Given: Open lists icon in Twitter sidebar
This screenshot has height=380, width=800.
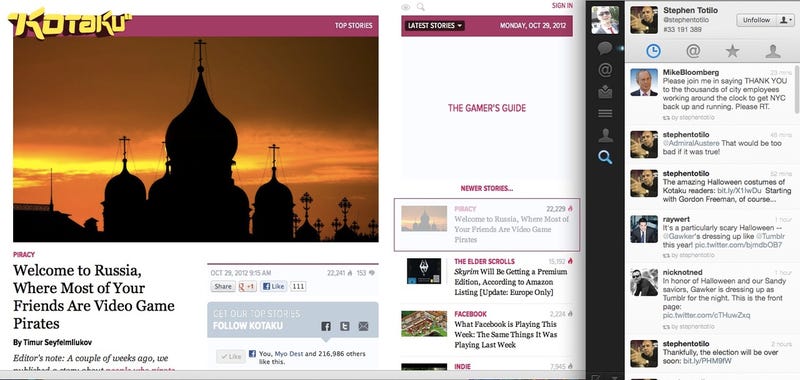Looking at the screenshot, I should [605, 113].
